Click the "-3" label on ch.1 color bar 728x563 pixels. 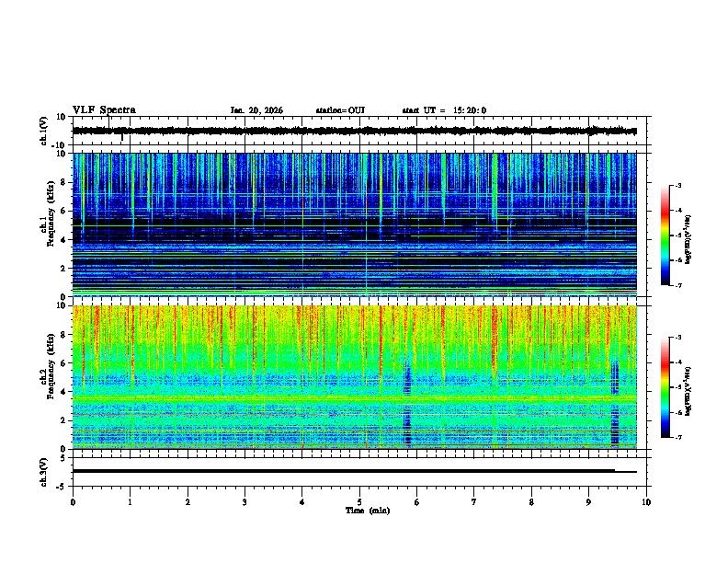click(677, 185)
